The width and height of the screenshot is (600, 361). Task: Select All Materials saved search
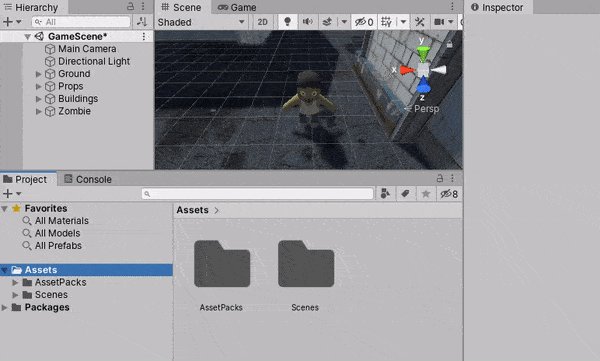(x=62, y=221)
